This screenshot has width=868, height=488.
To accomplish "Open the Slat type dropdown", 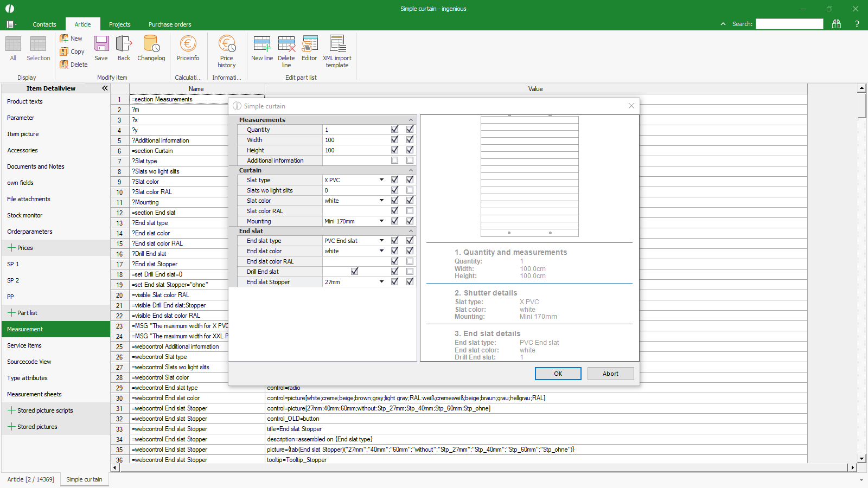I will point(381,180).
